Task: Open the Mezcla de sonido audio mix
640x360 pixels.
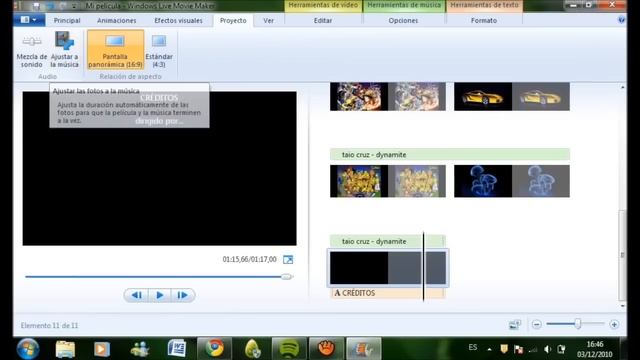Action: point(32,50)
